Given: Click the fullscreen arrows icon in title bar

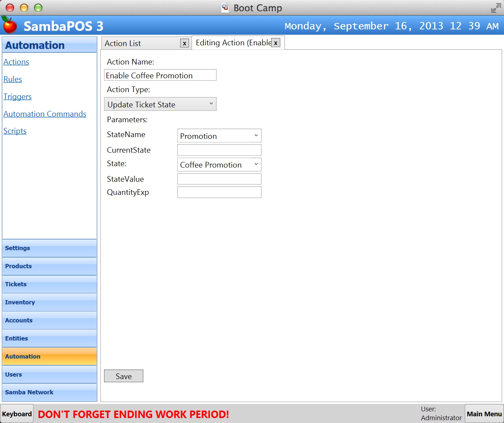Looking at the screenshot, I should point(496,8).
